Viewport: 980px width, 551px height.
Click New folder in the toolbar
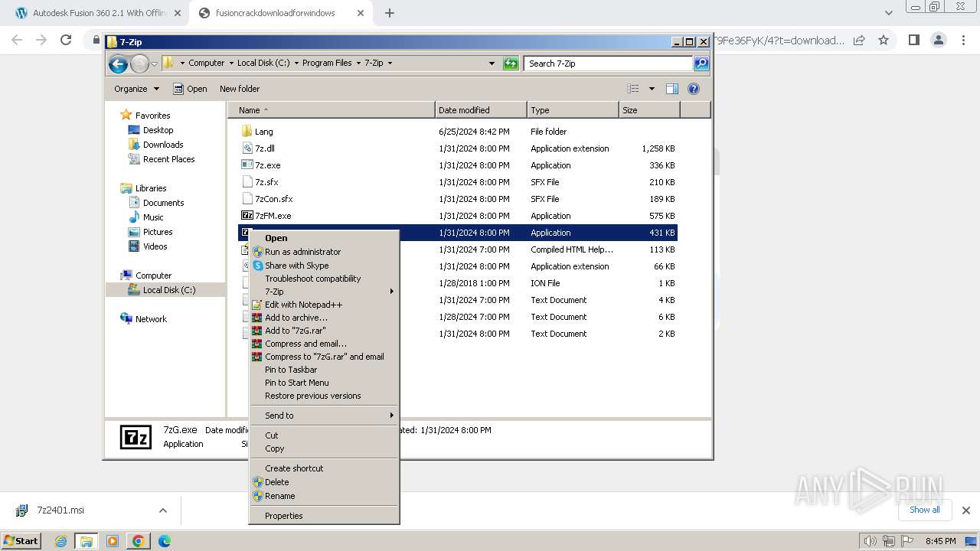tap(240, 89)
